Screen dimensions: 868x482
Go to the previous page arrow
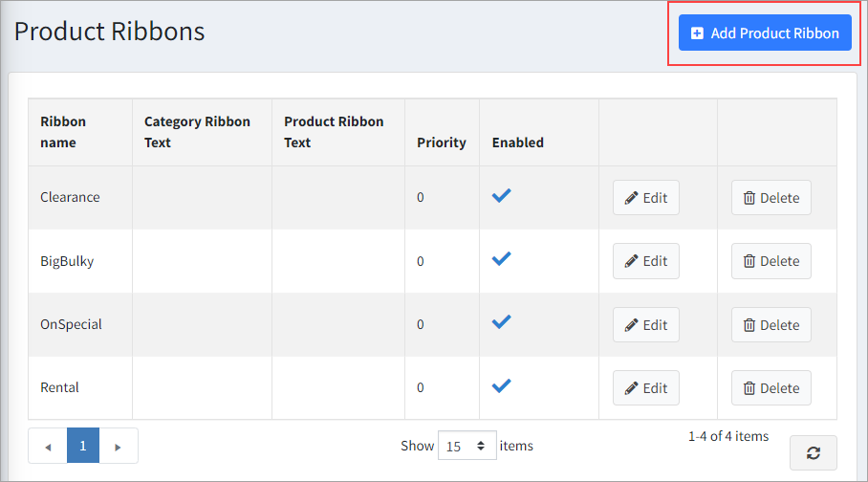point(48,446)
